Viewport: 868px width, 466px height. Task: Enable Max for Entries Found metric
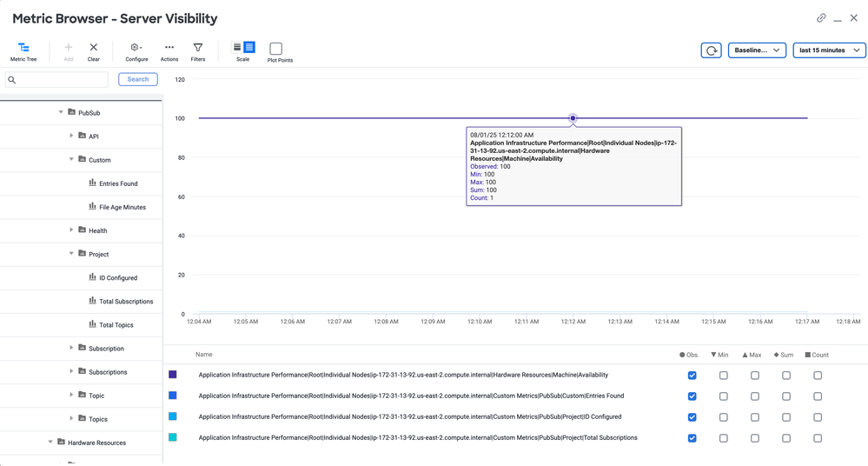[x=755, y=396]
